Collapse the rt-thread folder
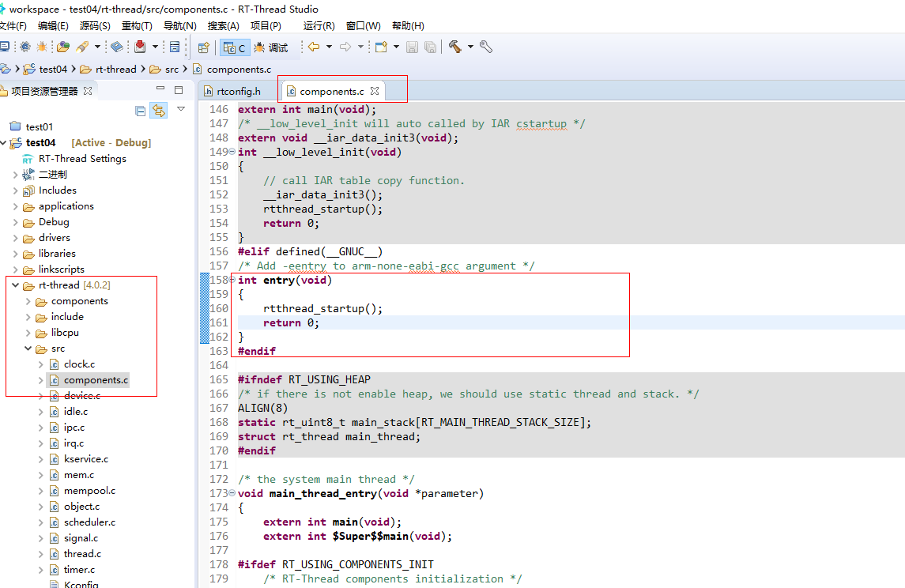 coord(15,285)
